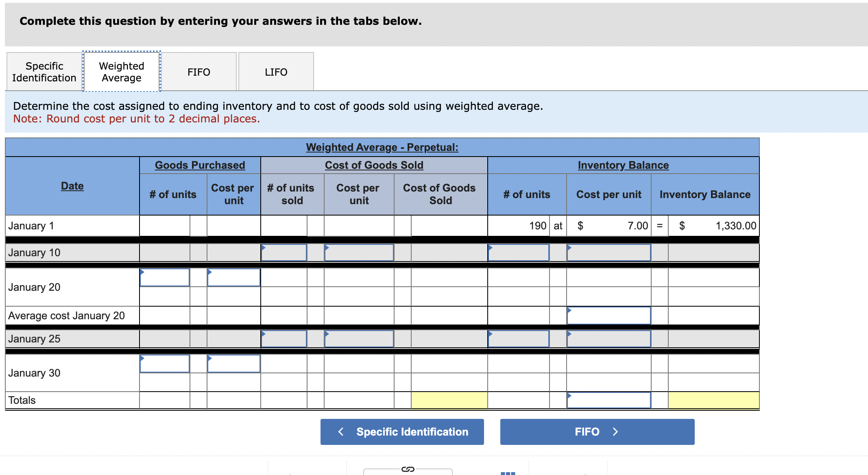
Task: Click the Average cost January 20 input cell
Action: point(609,315)
